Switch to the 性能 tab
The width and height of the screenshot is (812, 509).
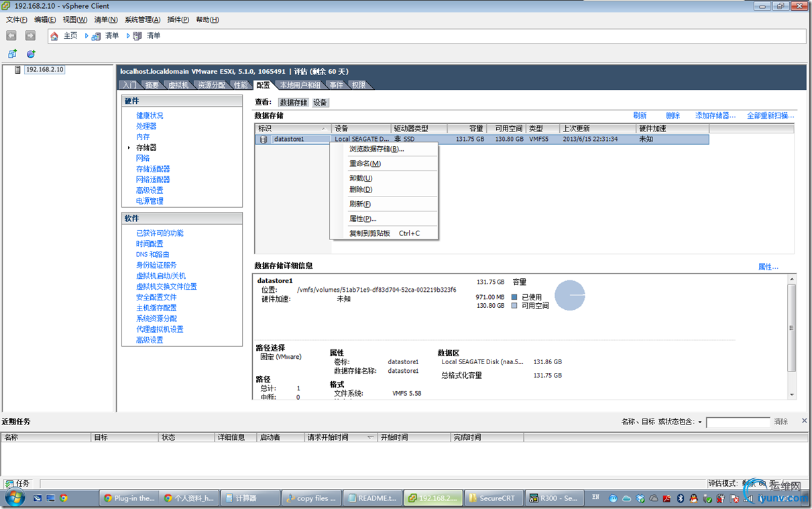coord(241,85)
